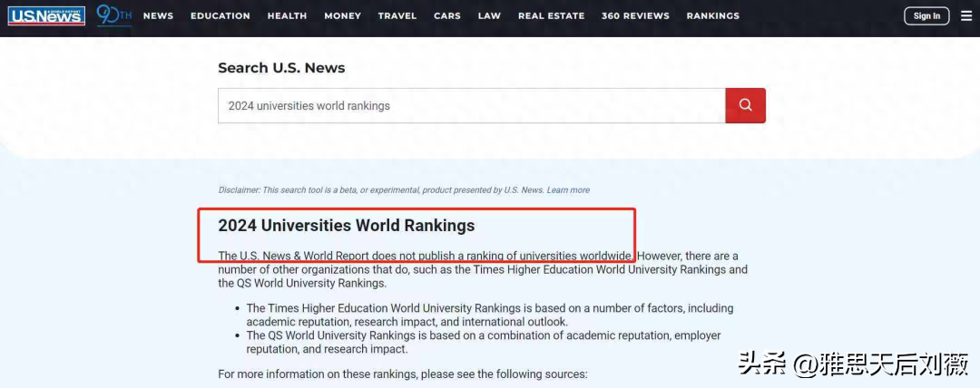The width and height of the screenshot is (980, 388).
Task: Click the Sign In button
Action: coord(926,15)
